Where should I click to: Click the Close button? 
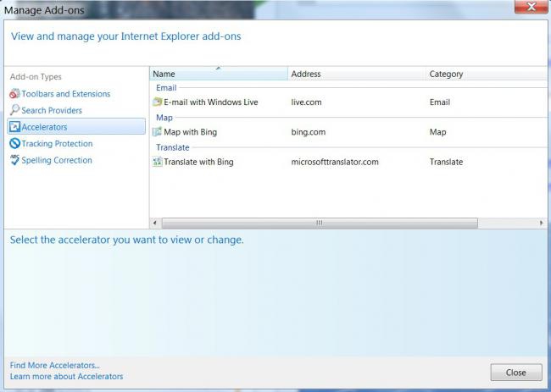[516, 373]
